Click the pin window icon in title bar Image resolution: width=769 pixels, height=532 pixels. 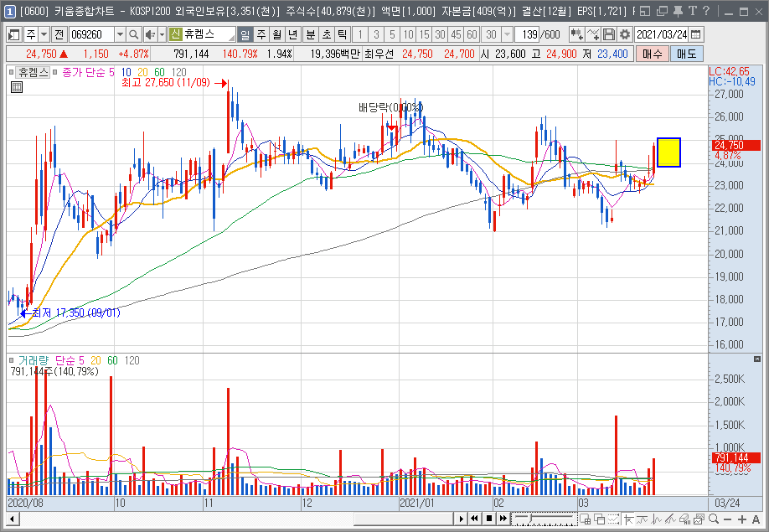pyautogui.click(x=678, y=11)
